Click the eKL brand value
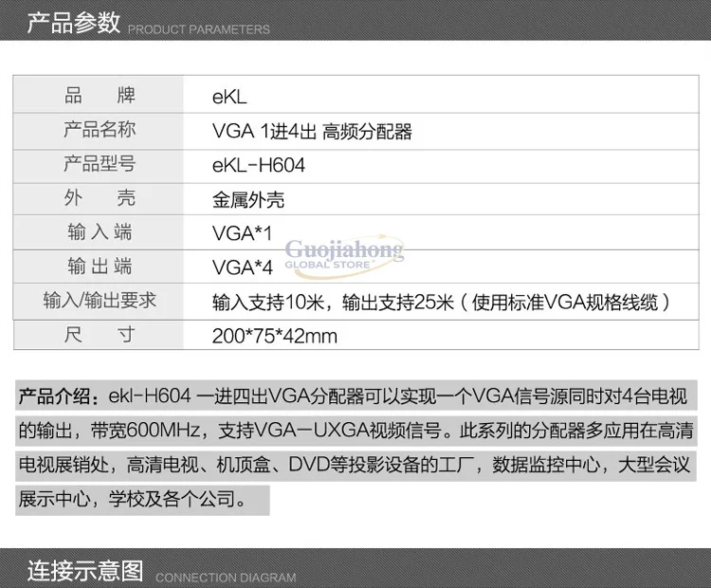Image resolution: width=711 pixels, height=588 pixels. pyautogui.click(x=229, y=97)
